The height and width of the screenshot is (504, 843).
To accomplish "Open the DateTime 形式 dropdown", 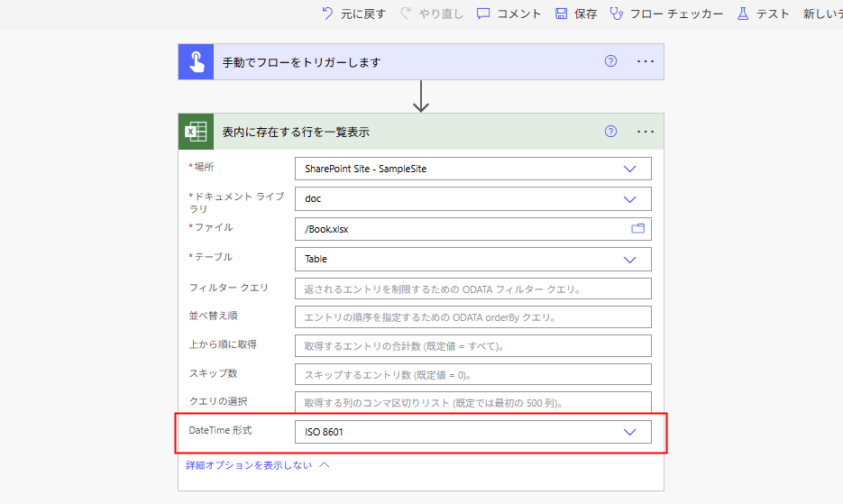I will (630, 432).
